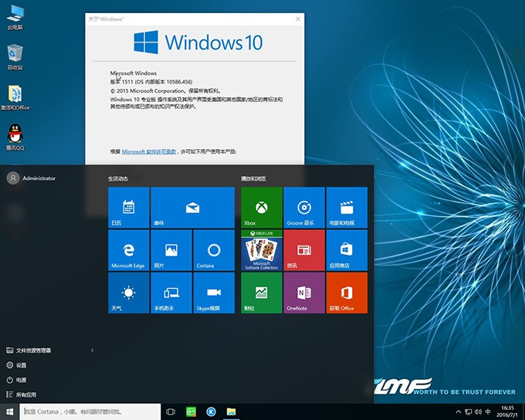
Task: Open Settings (设置) in Start menu
Action: (22, 365)
